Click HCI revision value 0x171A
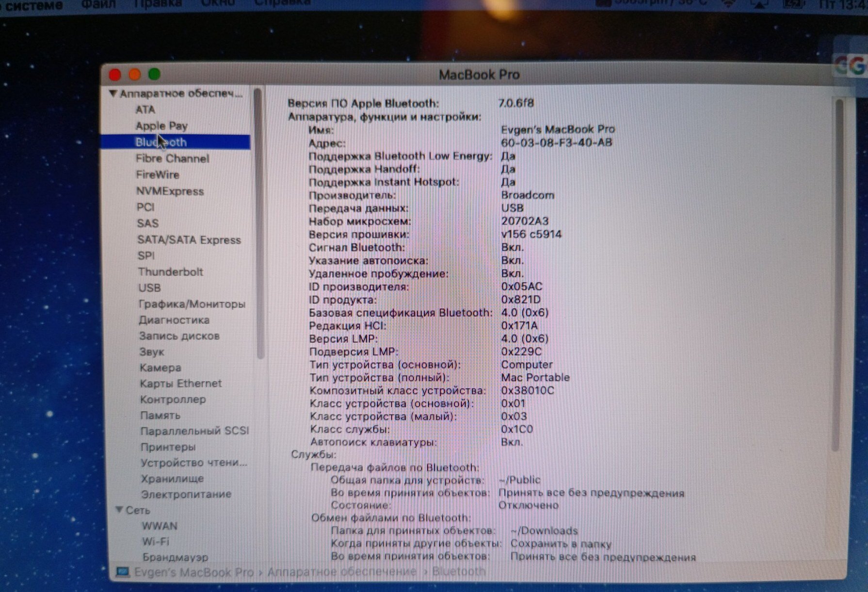 pos(519,325)
